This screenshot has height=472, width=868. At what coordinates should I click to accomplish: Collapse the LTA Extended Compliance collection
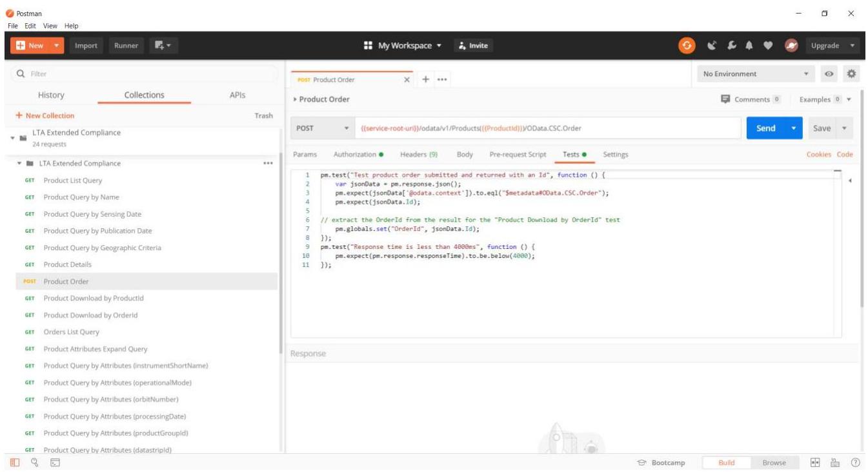(x=13, y=138)
